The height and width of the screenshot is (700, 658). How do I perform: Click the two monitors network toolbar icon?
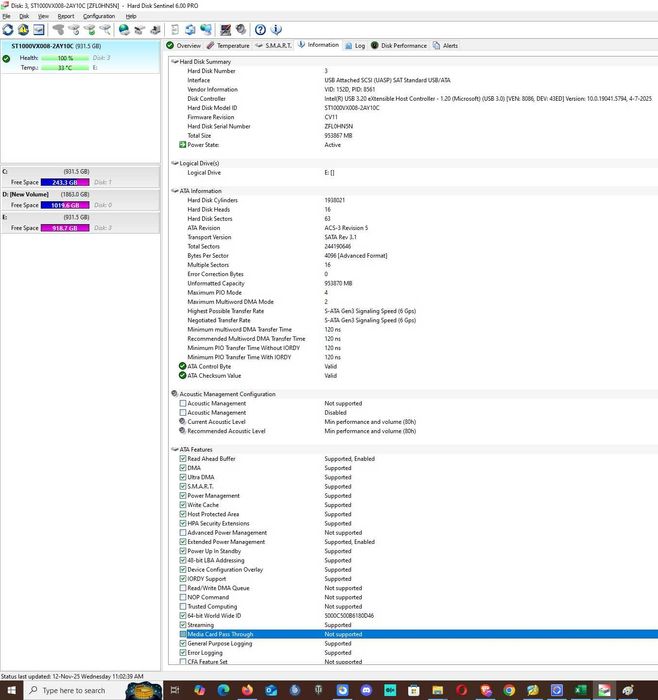coord(205,30)
